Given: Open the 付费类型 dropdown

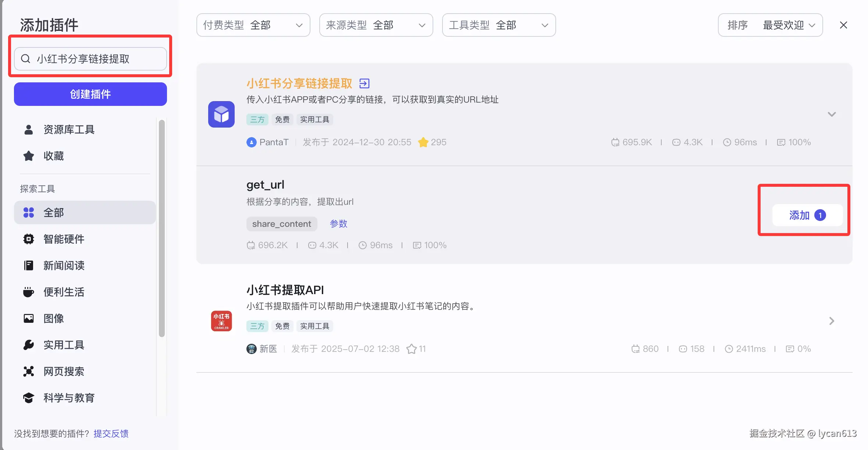Looking at the screenshot, I should tap(253, 25).
